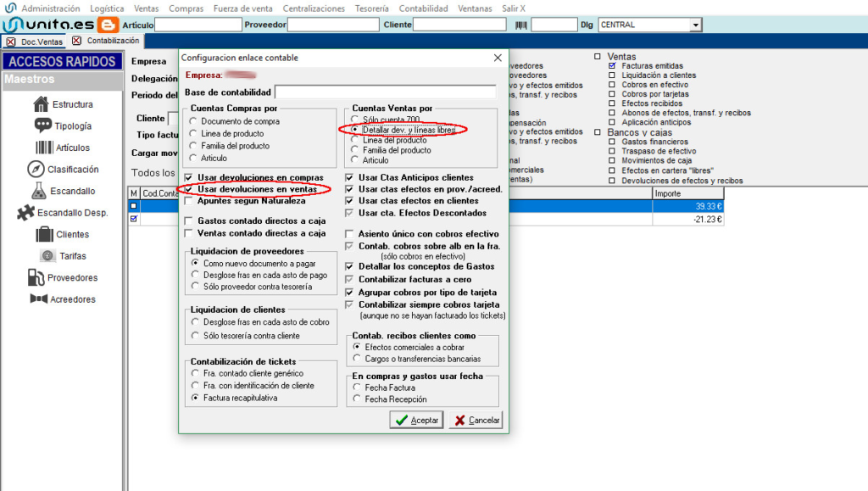This screenshot has height=491, width=868.
Task: Open Escandallo flask icon
Action: pyautogui.click(x=38, y=191)
